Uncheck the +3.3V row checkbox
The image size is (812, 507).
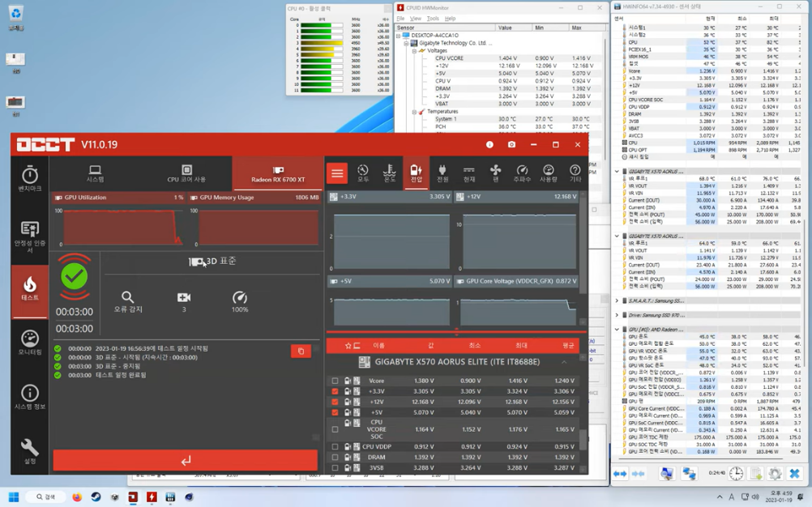[335, 391]
